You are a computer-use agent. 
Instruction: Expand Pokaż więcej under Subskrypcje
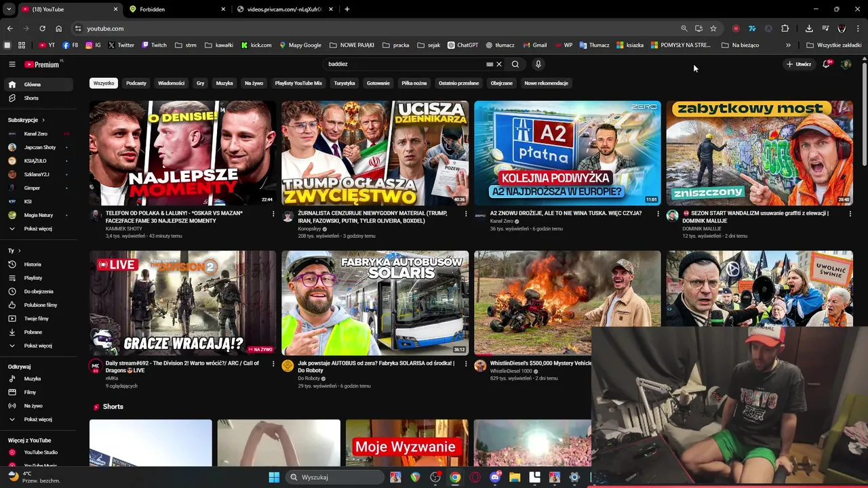point(38,228)
